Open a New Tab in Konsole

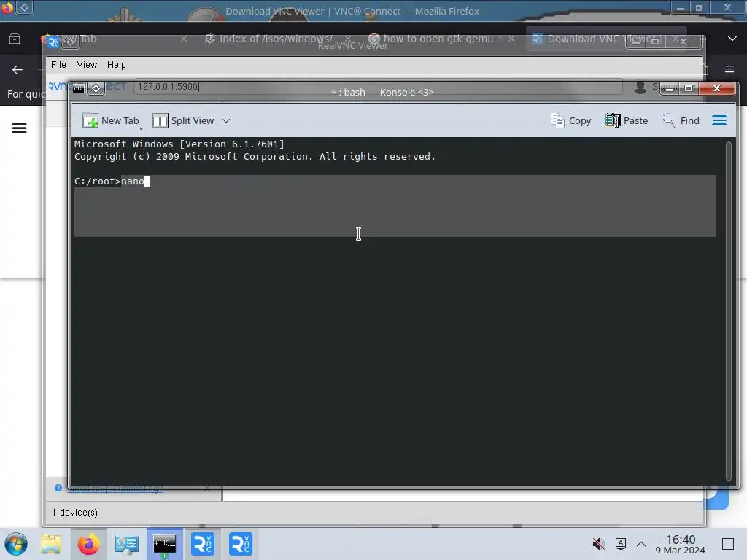tap(111, 121)
